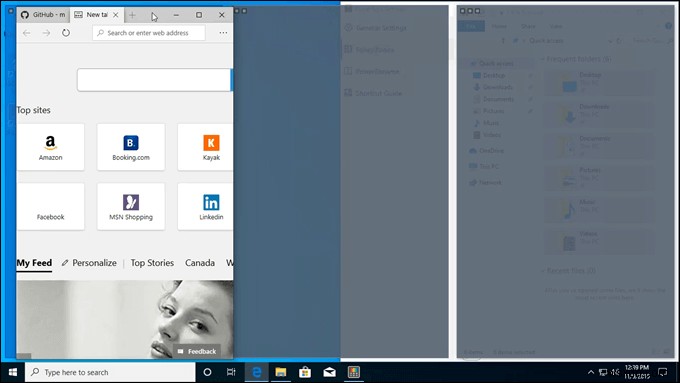Open Task View from the taskbar

click(231, 372)
